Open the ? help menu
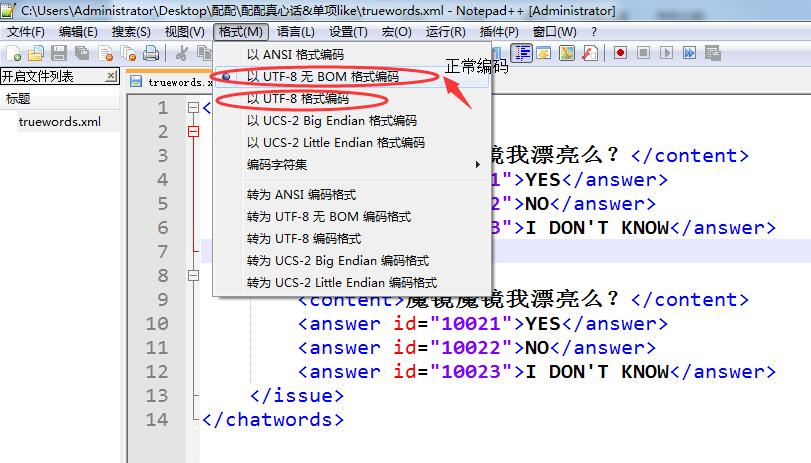The width and height of the screenshot is (811, 463). point(594,32)
